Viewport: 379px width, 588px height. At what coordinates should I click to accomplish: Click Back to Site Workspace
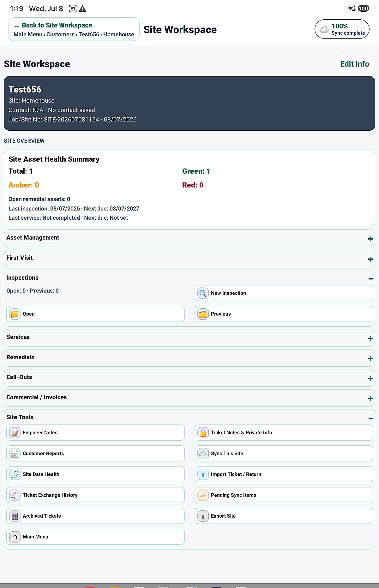53,25
